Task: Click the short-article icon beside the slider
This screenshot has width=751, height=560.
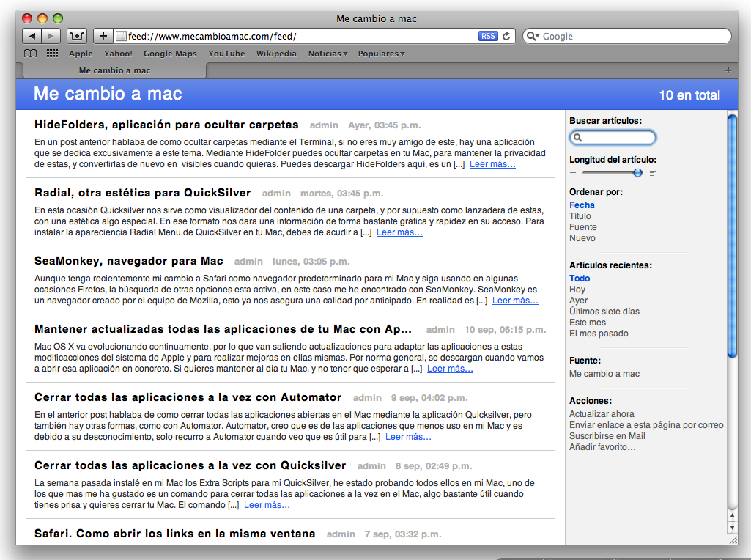Action: [573, 174]
